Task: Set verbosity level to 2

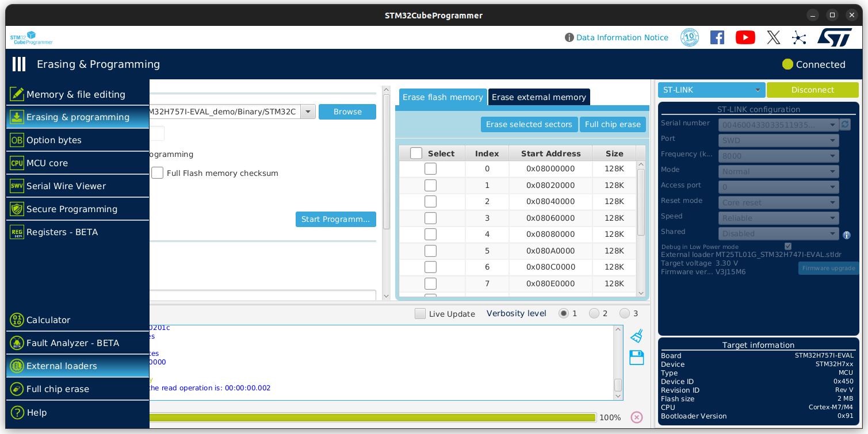Action: pos(594,313)
